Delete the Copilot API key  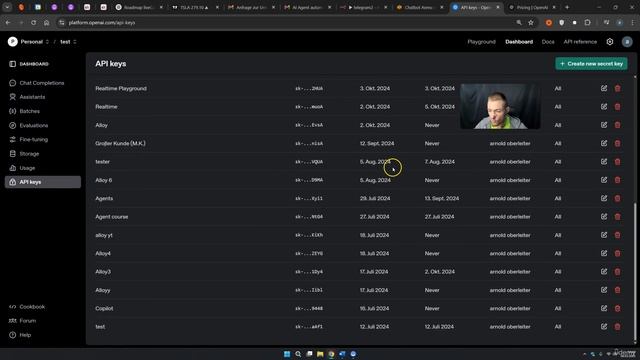[x=618, y=308]
